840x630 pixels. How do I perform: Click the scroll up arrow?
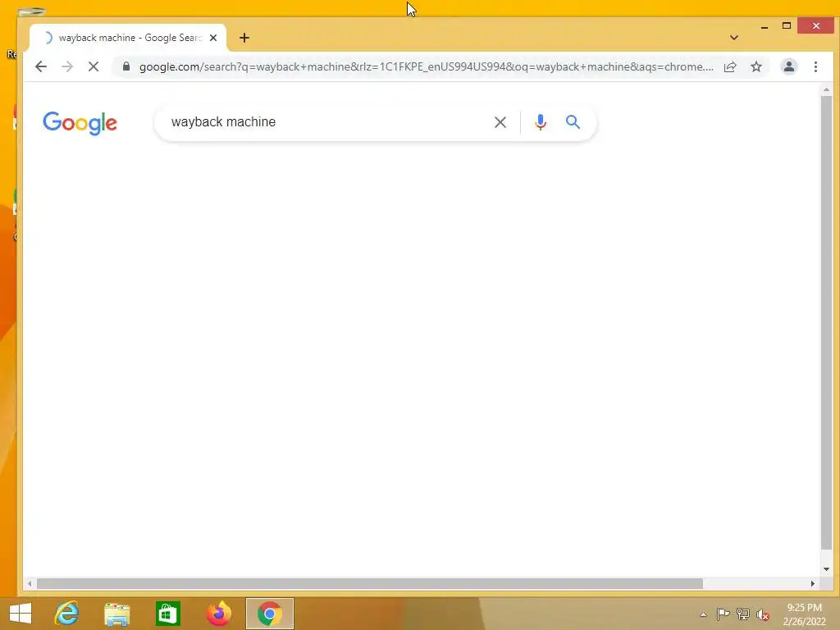826,89
